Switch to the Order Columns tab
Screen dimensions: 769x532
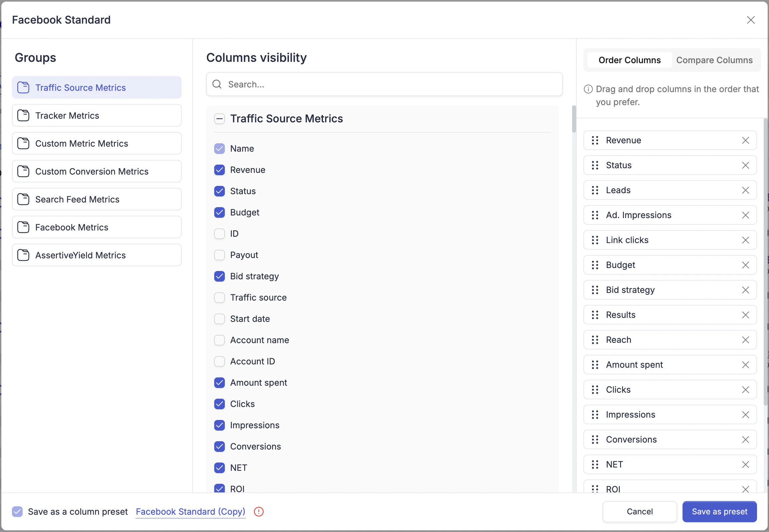tap(629, 60)
